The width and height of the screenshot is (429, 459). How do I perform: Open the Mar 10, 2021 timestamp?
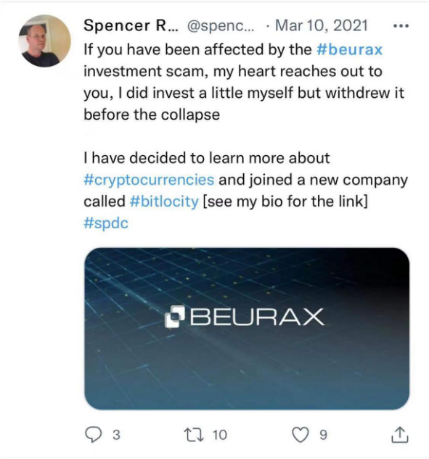point(321,26)
